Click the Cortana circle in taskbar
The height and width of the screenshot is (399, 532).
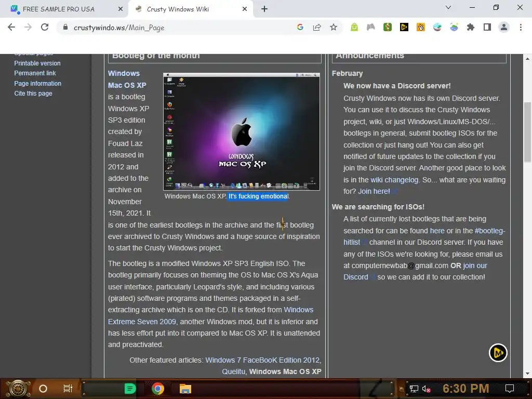coord(43,389)
